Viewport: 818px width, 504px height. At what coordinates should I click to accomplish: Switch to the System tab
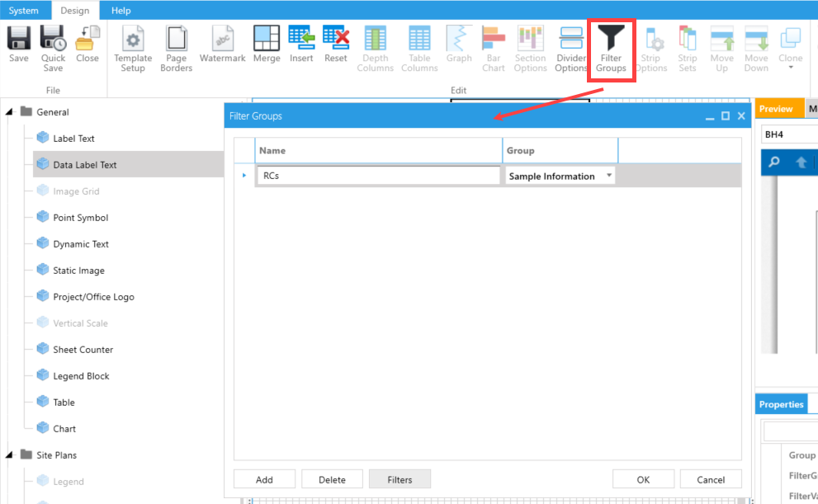[x=23, y=11]
